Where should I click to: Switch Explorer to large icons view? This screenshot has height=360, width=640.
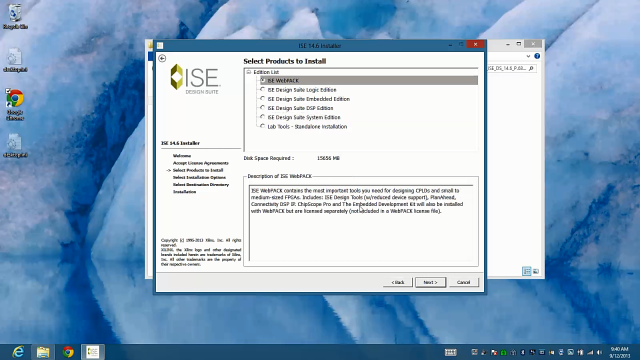coord(536,271)
